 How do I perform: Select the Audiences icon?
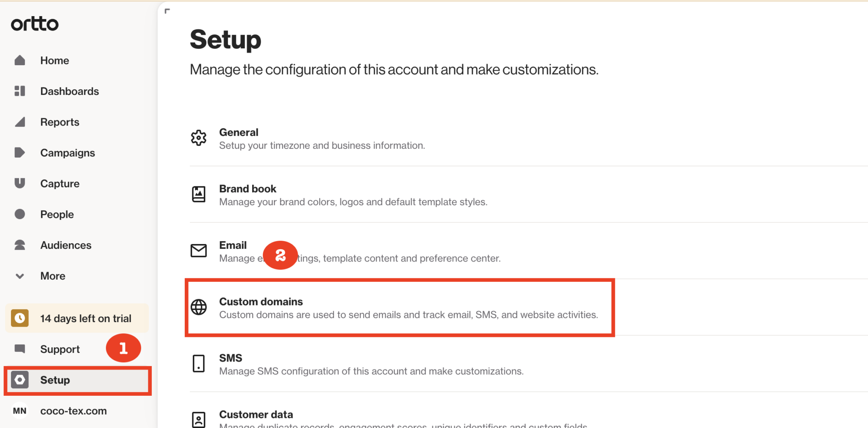[19, 245]
